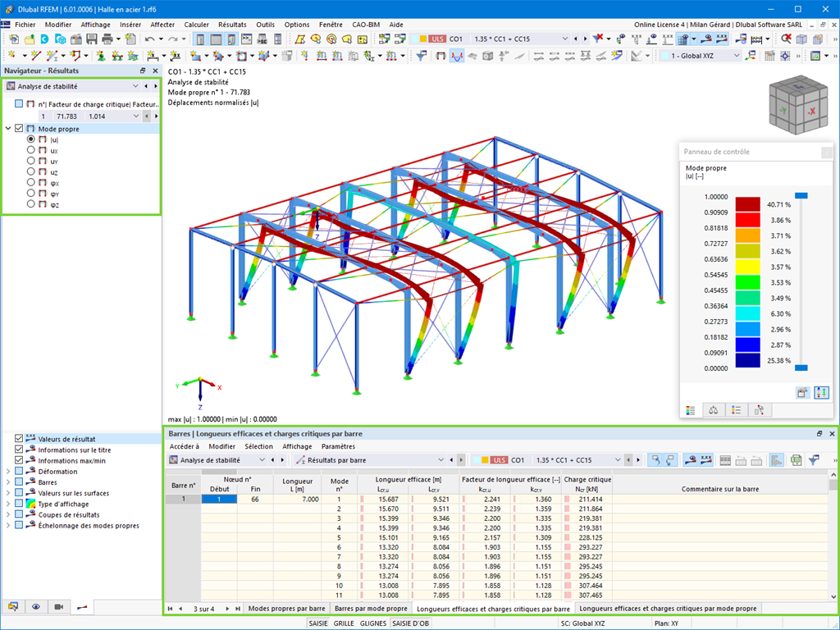Click Paramètres in the table menu
Image resolution: width=840 pixels, height=630 pixels.
[x=338, y=446]
